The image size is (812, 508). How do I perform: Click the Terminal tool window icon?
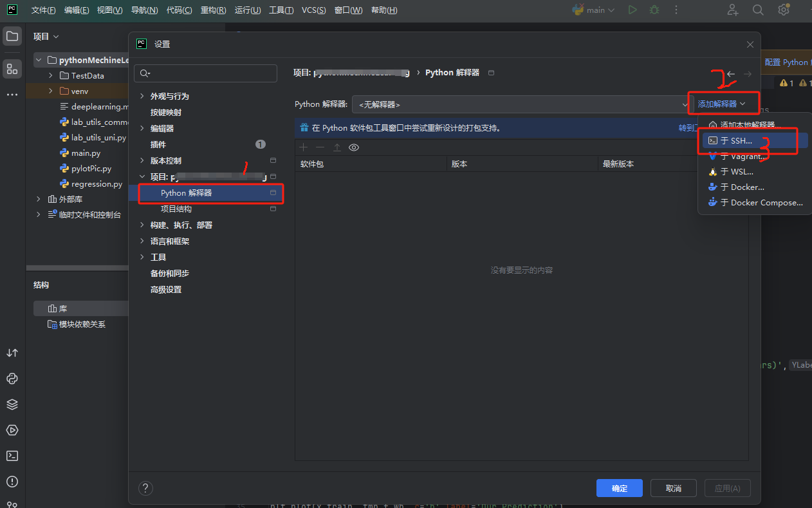point(12,456)
